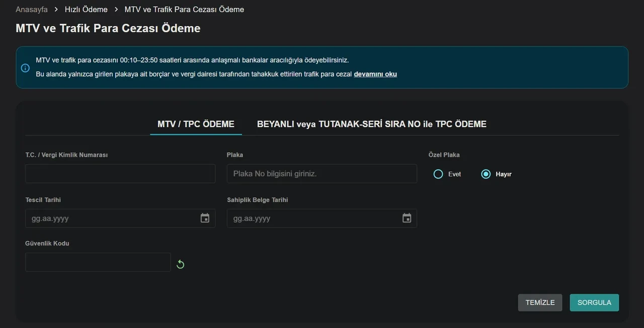Click inside the Güvenlik Kodu input box
This screenshot has height=328, width=644.
tap(98, 262)
